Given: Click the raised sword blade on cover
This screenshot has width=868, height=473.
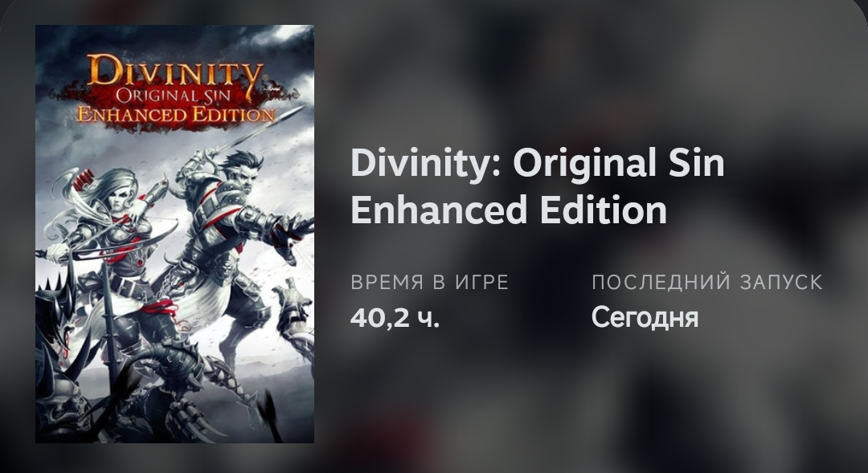Looking at the screenshot, I should [260, 132].
